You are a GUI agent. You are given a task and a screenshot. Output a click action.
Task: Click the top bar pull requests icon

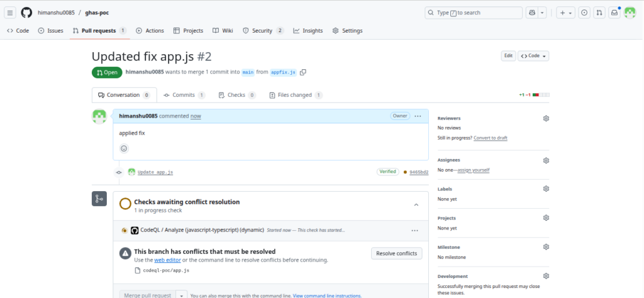[x=599, y=13]
